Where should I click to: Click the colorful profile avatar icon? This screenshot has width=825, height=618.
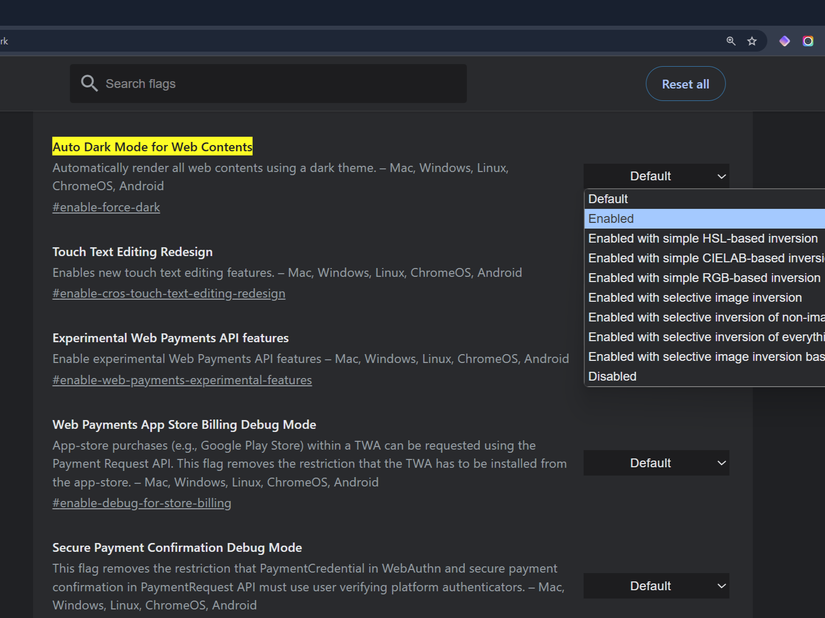[x=807, y=41]
